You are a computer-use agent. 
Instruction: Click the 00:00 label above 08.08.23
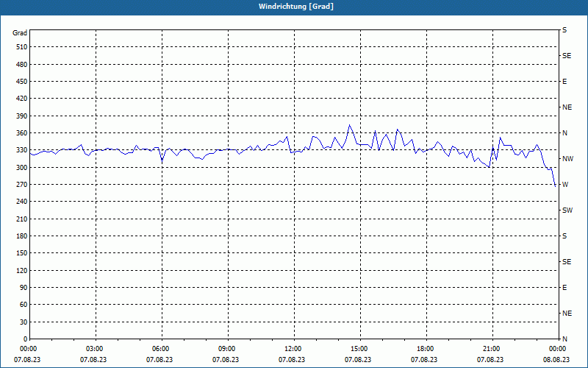coord(558,349)
